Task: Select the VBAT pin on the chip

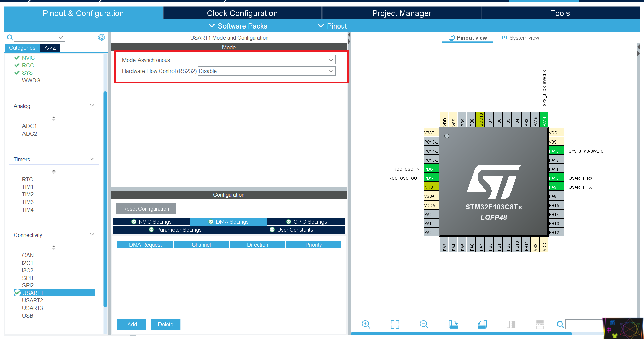Action: 431,133
